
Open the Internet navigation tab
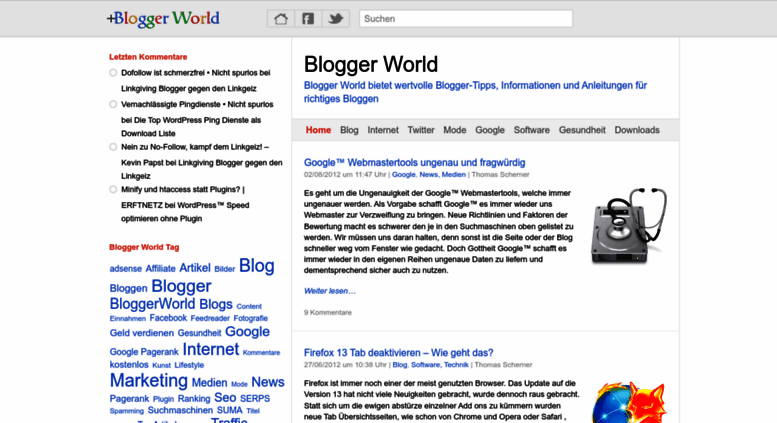(x=383, y=130)
